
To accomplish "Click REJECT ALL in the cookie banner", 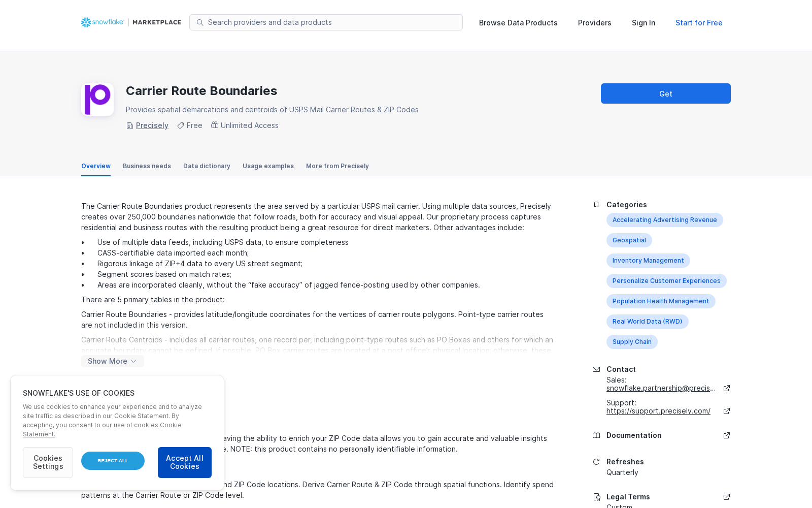I will tap(113, 461).
